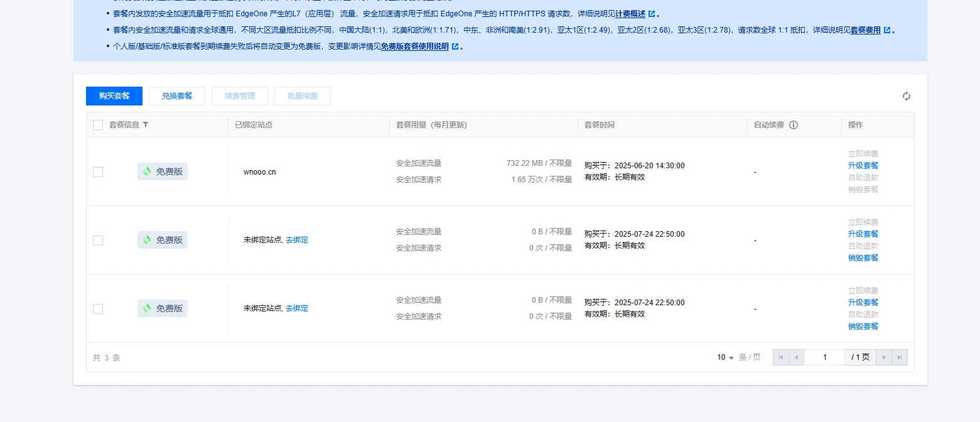980x422 pixels.
Task: Click the 购买套餐 button
Action: 114,96
